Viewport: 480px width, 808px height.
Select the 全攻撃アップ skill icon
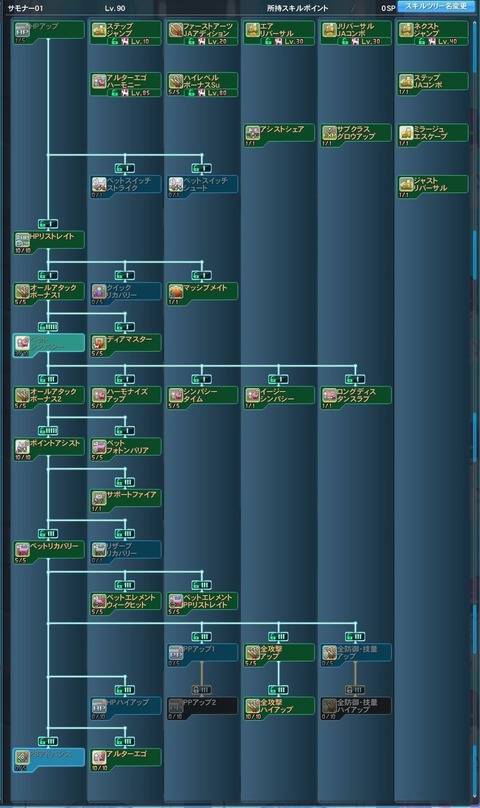tap(252, 653)
